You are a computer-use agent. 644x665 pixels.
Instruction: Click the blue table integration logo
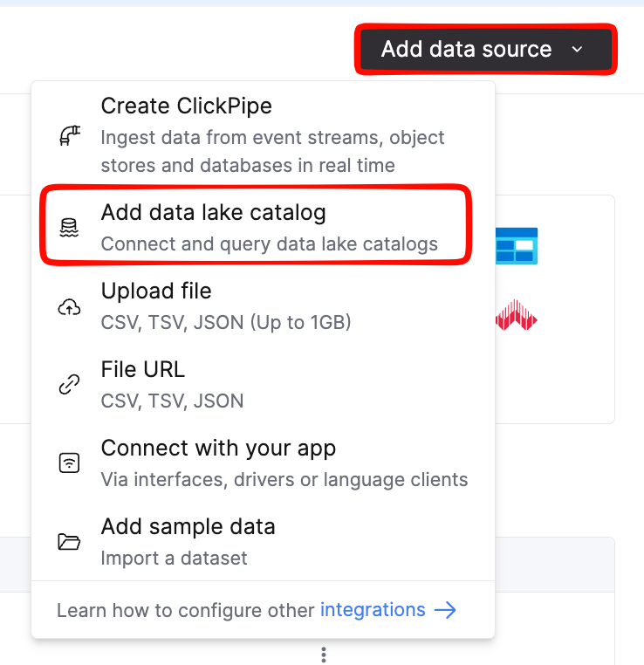(517, 246)
